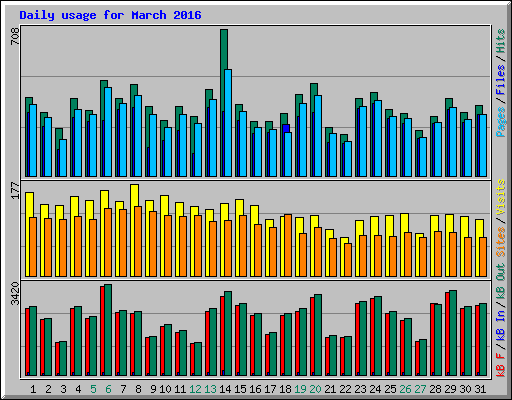Click weekend day 27 label
The height and width of the screenshot is (400, 512).
(x=420, y=389)
